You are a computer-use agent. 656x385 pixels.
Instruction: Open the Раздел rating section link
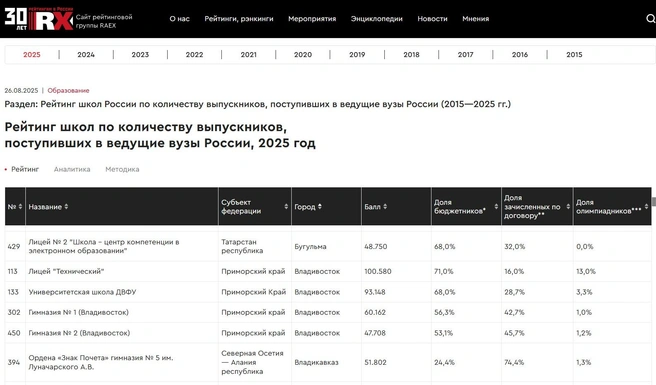(x=258, y=104)
